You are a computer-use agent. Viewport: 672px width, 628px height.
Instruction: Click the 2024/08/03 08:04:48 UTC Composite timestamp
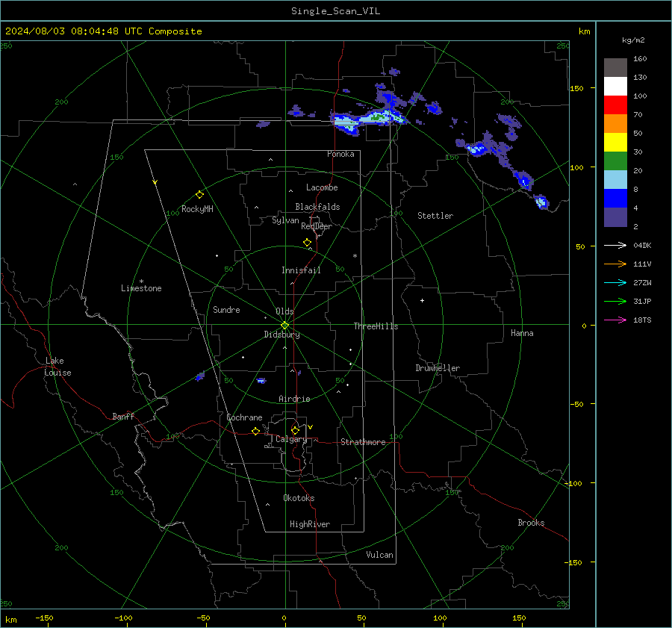(103, 31)
